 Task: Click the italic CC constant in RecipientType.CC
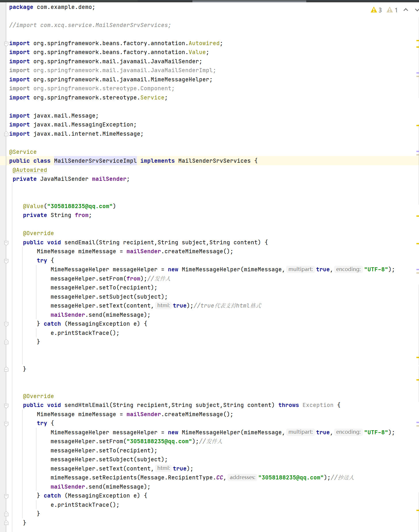[220, 477]
